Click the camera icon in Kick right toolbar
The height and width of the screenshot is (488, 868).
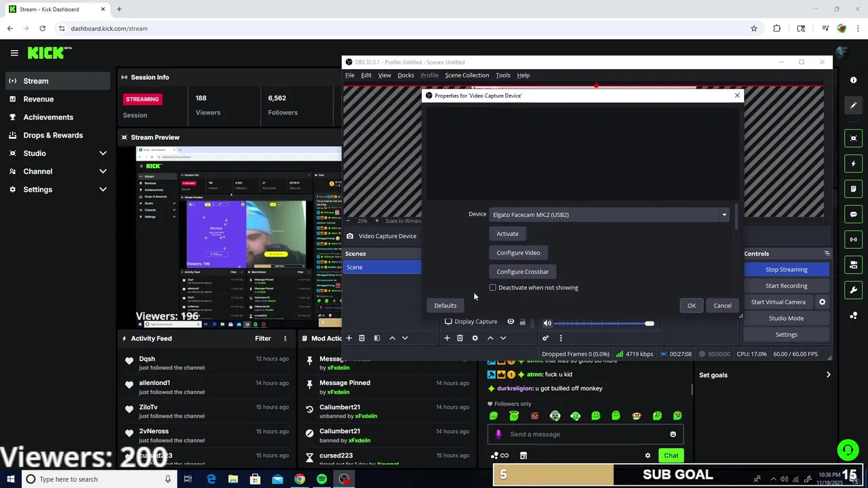pyautogui.click(x=853, y=264)
